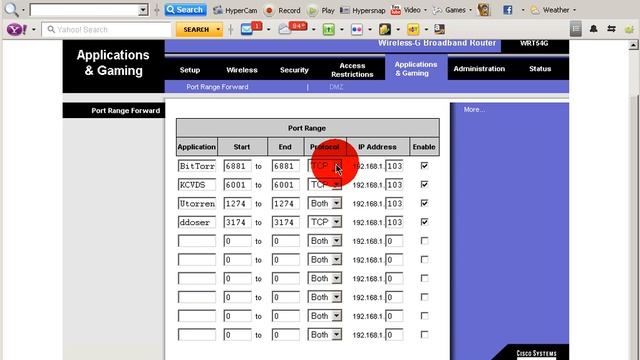Click the yellow ticket toolbar icon
This screenshot has height=360, width=640.
point(413,29)
